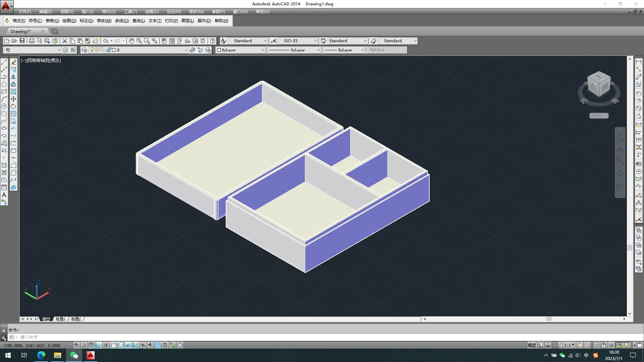
Task: Click the Text Style icon
Action: coord(224,41)
